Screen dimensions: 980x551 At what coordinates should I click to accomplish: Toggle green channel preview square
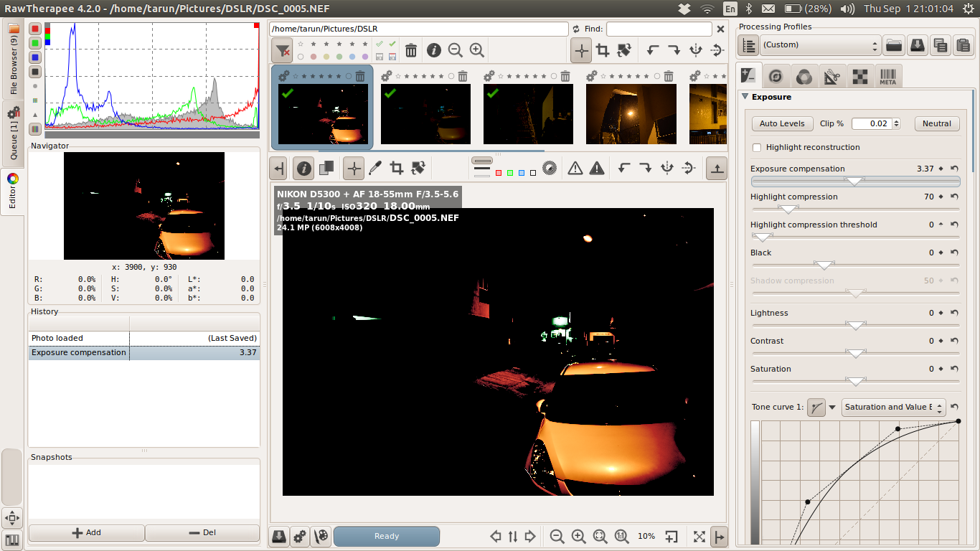coord(510,173)
